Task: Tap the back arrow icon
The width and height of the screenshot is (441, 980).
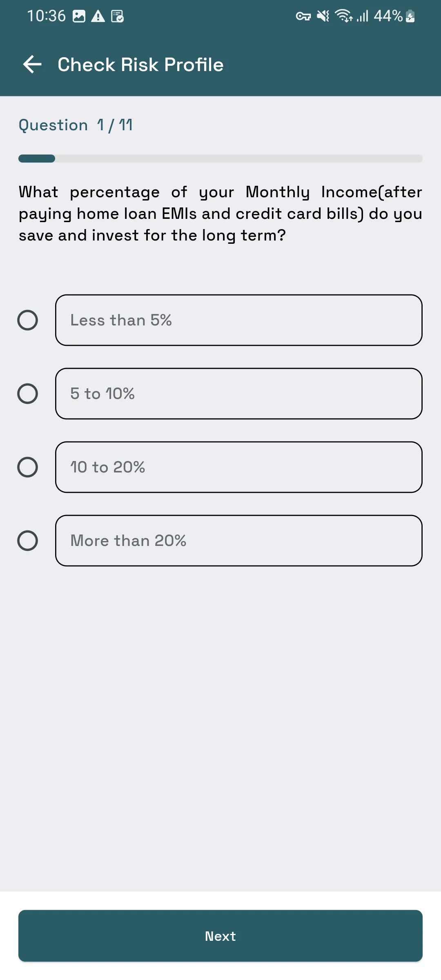Action: coord(32,65)
